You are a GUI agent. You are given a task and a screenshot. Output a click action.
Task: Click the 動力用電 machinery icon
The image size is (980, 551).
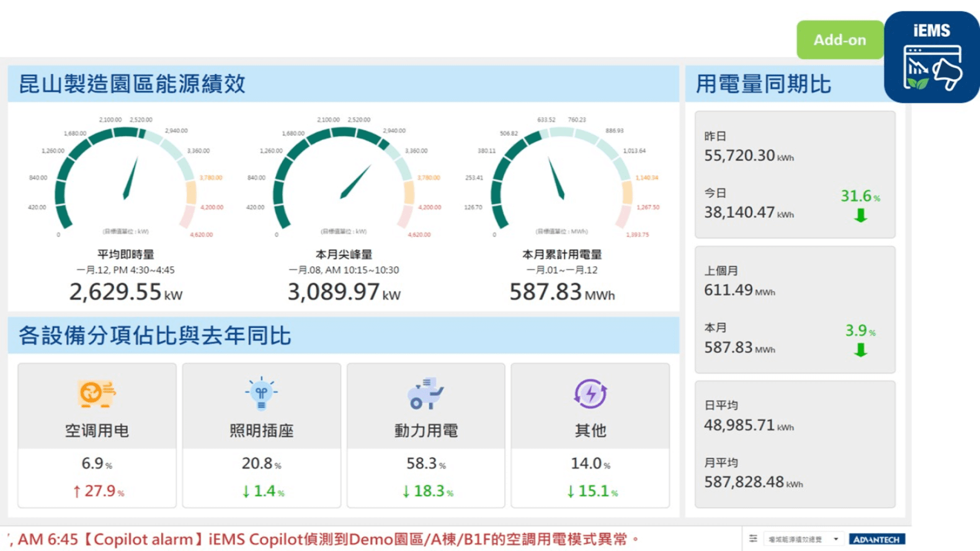[426, 393]
